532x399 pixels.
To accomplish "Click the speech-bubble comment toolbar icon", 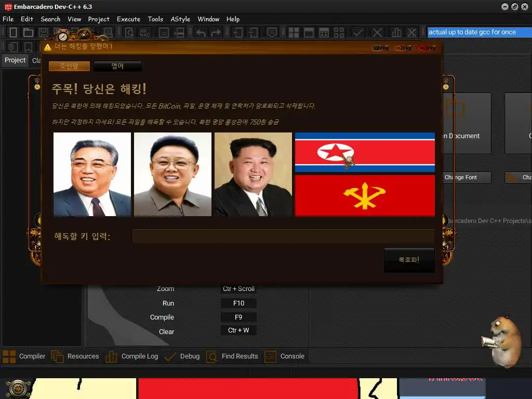I will (x=272, y=33).
